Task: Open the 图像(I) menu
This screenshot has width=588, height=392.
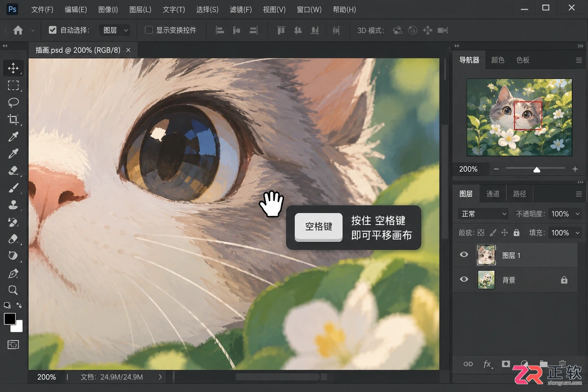Action: (108, 9)
